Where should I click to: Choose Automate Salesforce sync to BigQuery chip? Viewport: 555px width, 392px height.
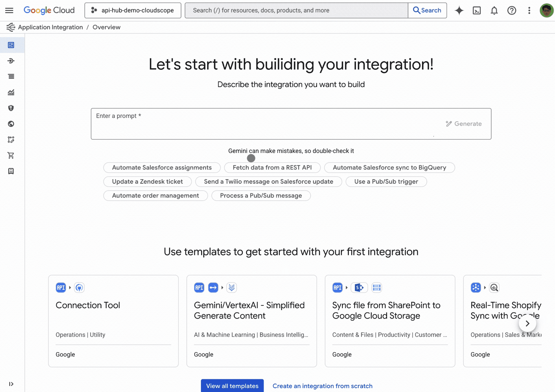click(x=389, y=168)
